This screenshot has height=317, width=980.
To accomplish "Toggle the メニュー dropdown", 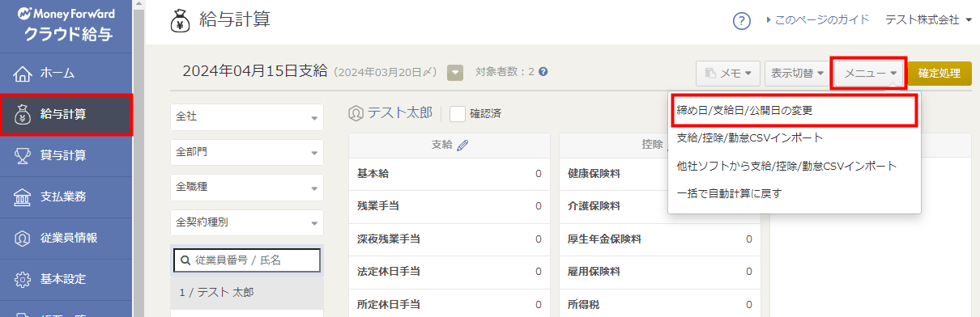I will click(x=870, y=74).
